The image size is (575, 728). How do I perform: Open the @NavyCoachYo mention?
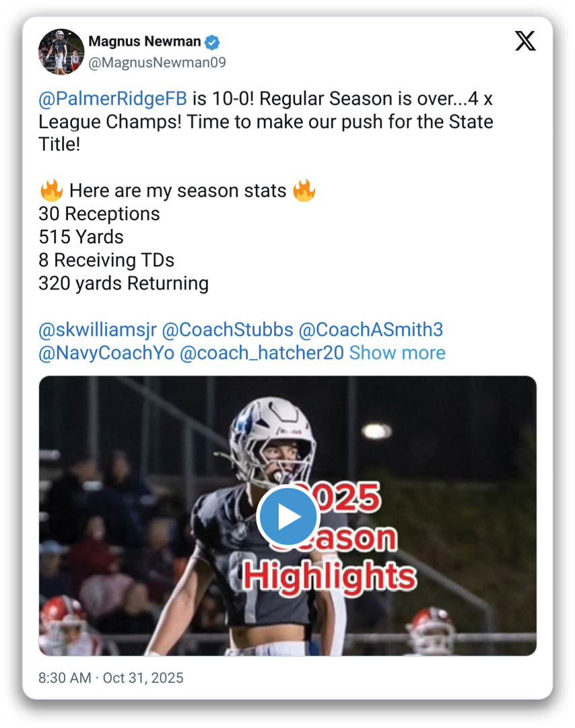tap(106, 354)
